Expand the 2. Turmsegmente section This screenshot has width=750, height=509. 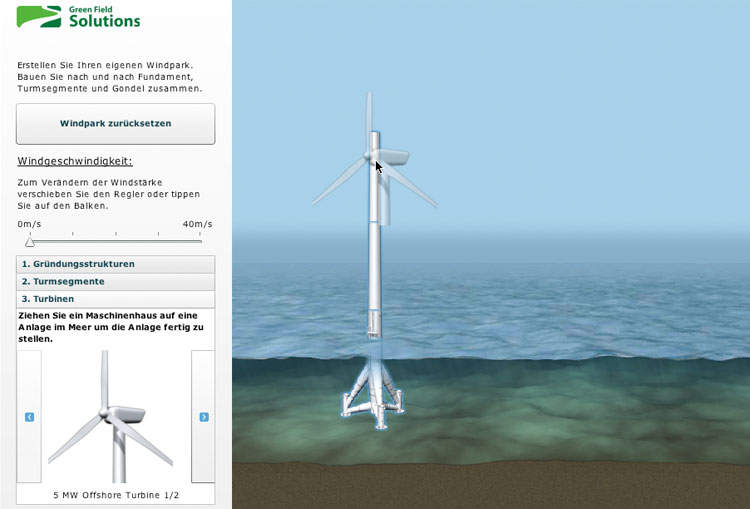coord(115,281)
